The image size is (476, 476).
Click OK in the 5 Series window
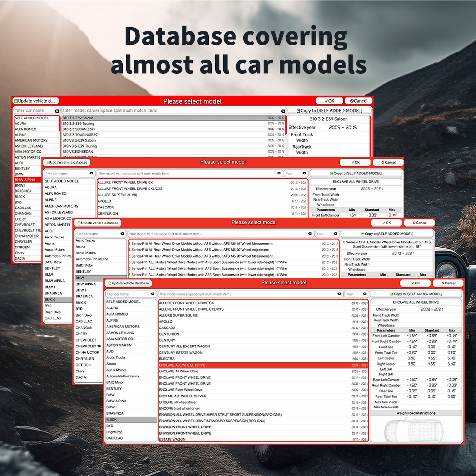[387, 223]
